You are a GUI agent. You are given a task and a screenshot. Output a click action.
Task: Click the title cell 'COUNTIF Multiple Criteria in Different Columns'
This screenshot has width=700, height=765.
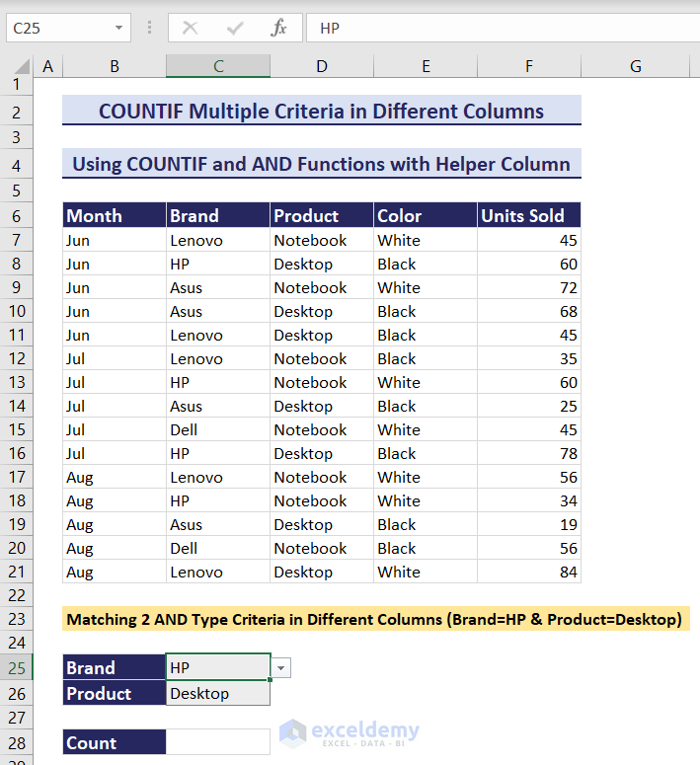(x=322, y=111)
